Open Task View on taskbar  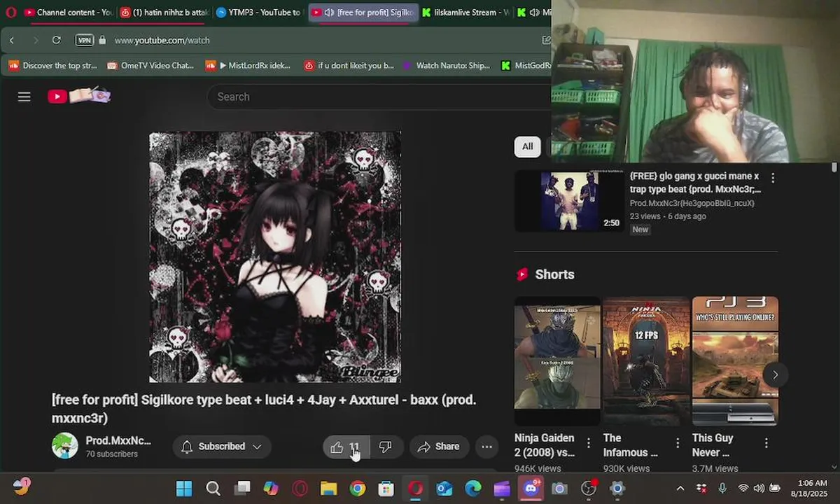(x=242, y=489)
